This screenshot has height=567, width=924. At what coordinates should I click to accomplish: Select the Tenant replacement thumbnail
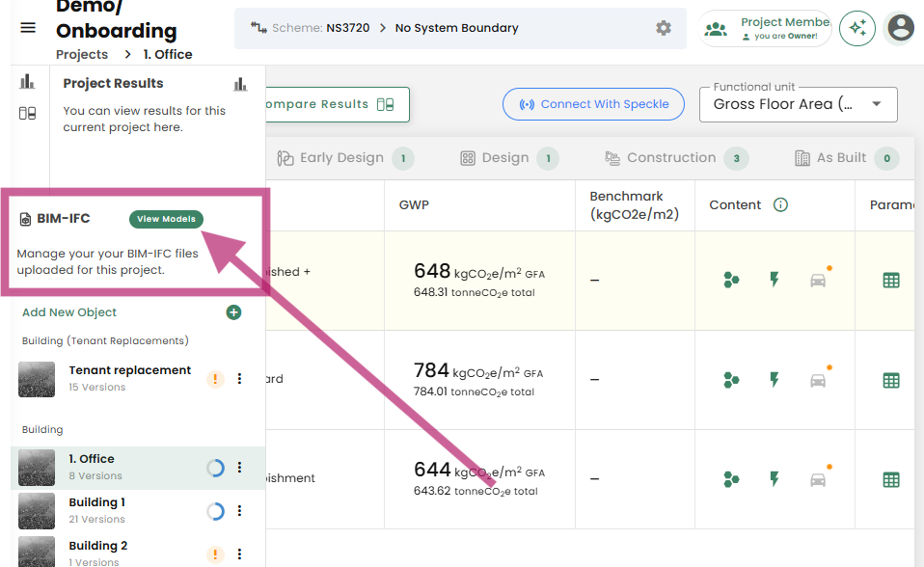click(x=37, y=379)
